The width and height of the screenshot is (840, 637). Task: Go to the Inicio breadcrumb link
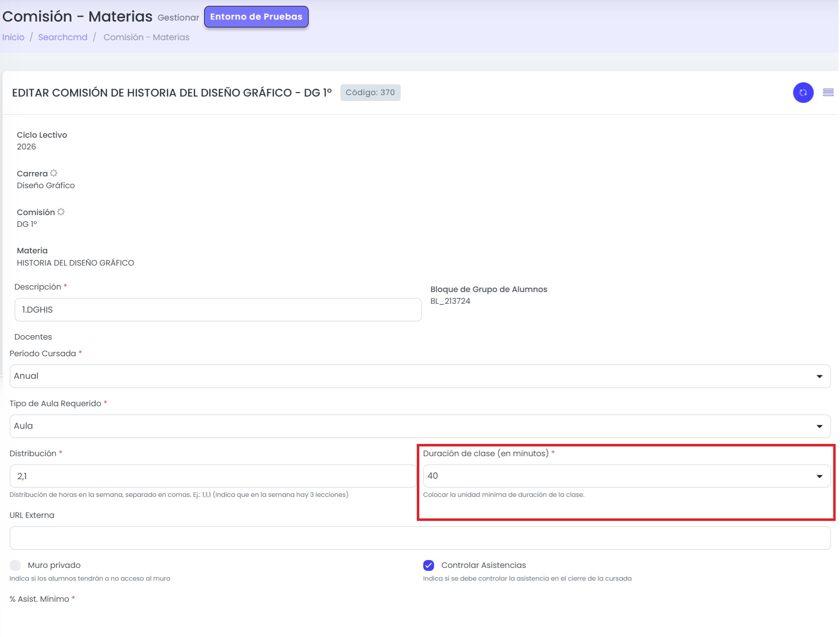13,37
